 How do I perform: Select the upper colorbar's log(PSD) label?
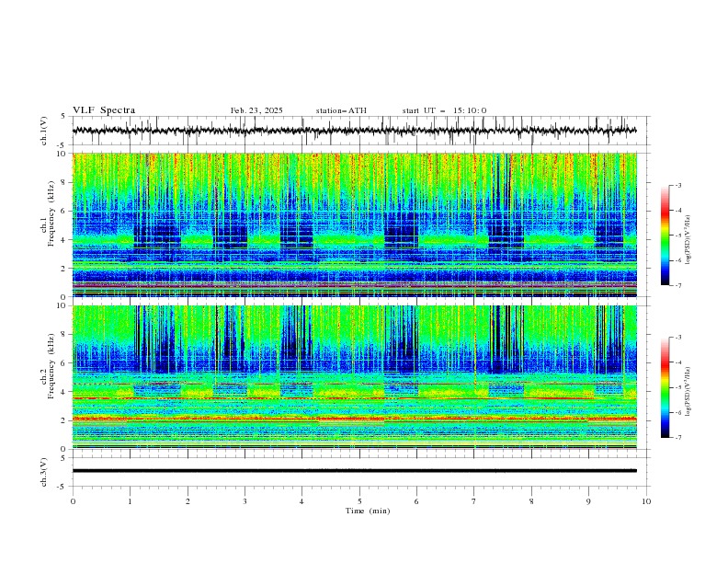(688, 240)
